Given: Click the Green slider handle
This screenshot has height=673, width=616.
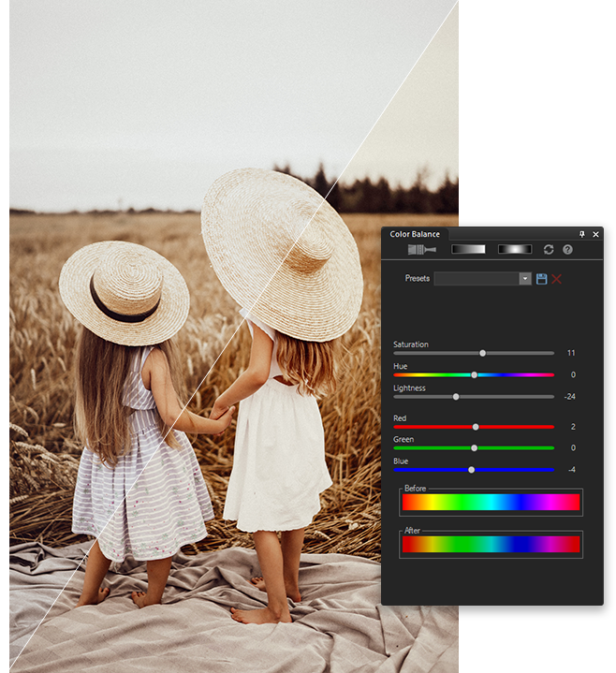Looking at the screenshot, I should (475, 448).
